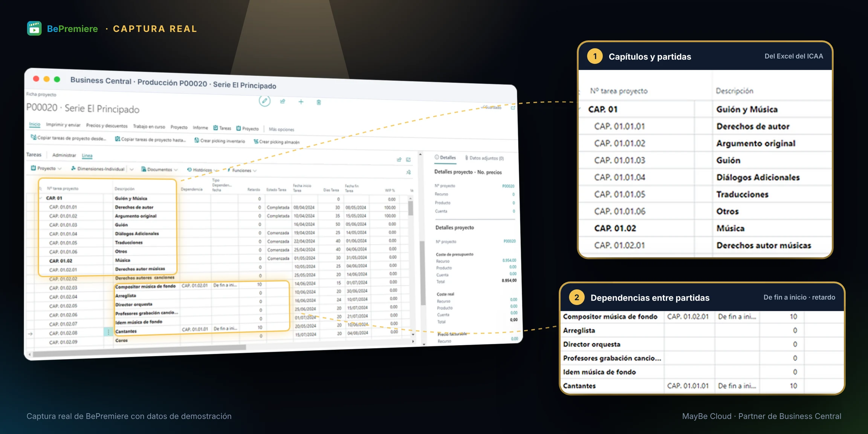Viewport: 868px width, 434px height.
Task: Select the Línea tab in Tareas
Action: (87, 155)
